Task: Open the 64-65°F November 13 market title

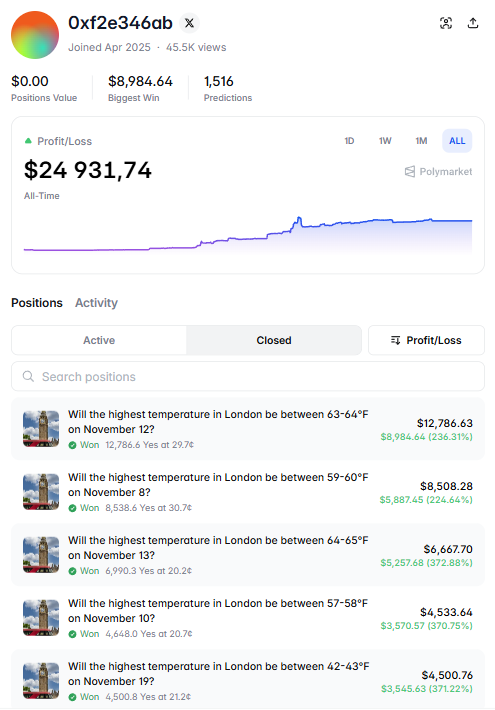Action: (x=218, y=547)
